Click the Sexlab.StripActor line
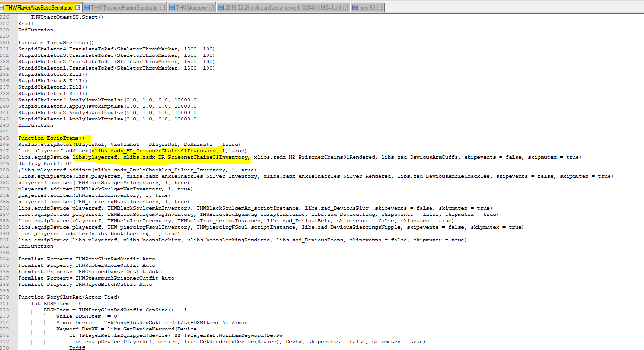This screenshot has width=644, height=350. point(129,144)
